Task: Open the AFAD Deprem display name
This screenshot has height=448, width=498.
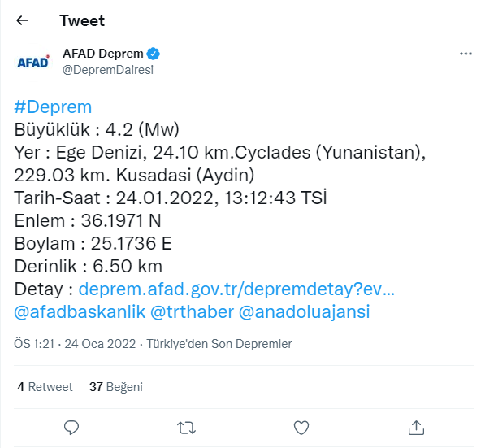Action: coord(102,54)
